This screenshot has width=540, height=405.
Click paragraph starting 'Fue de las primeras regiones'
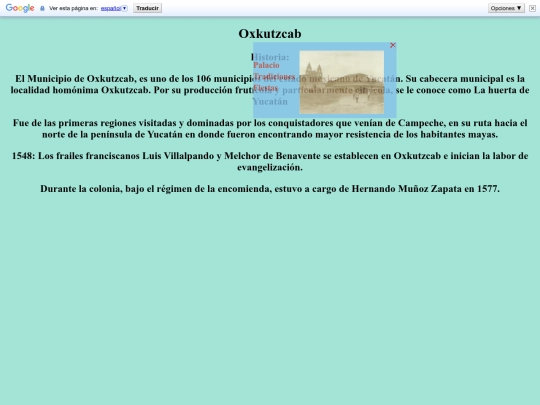pyautogui.click(x=270, y=128)
